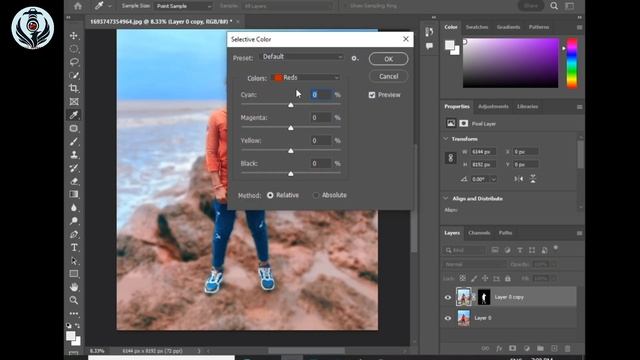Switch to the Libraries tab
640x360 pixels.
[527, 107]
